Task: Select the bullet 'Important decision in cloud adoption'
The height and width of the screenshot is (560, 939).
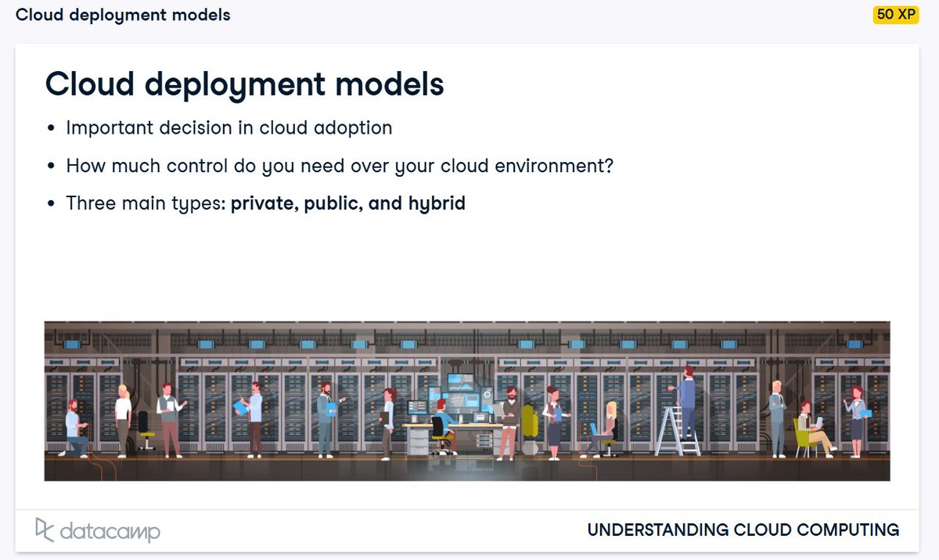Action: [229, 127]
